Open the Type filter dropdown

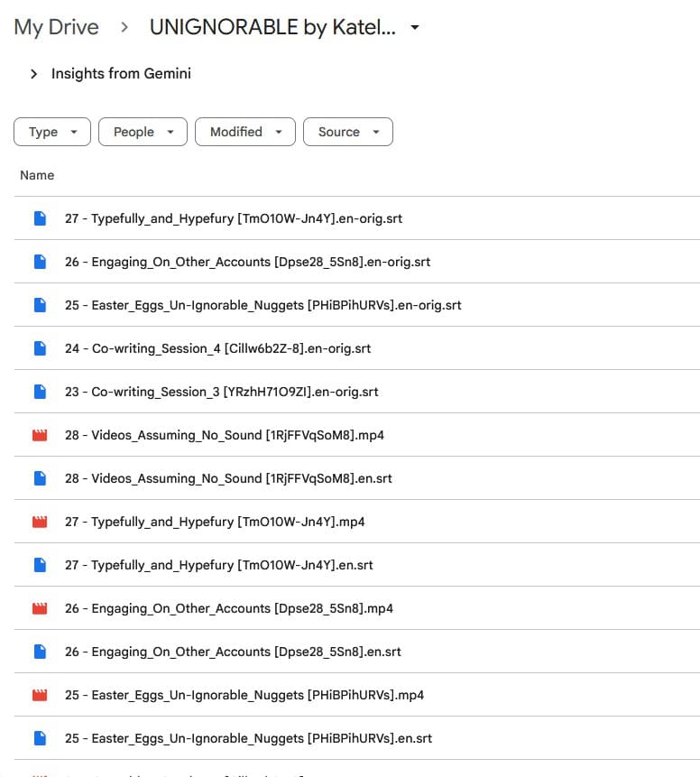click(52, 132)
